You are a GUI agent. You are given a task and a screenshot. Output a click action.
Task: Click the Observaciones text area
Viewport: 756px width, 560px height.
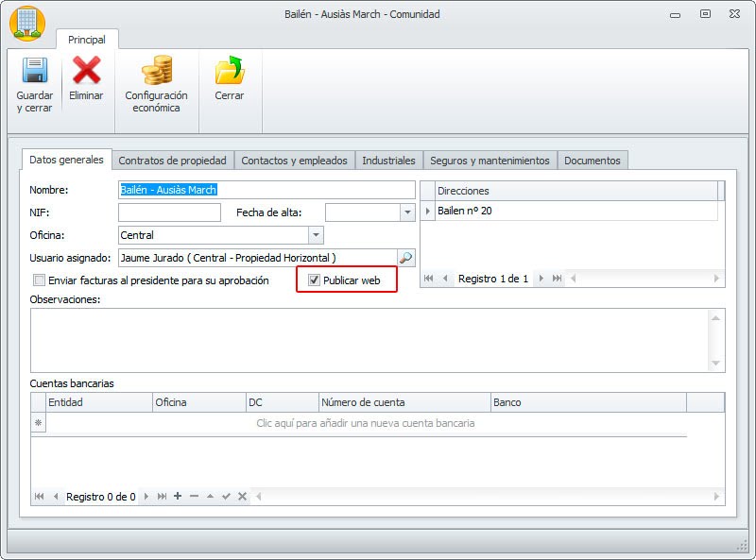click(377, 340)
